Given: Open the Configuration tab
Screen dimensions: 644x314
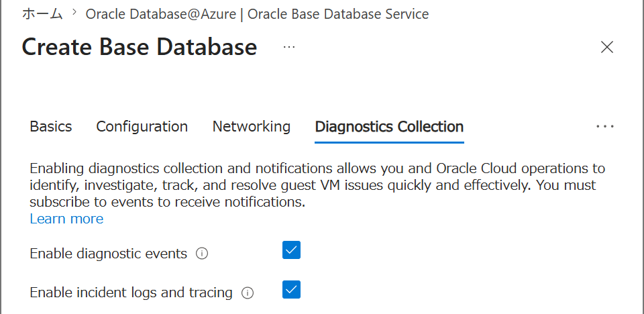Looking at the screenshot, I should coord(142,127).
